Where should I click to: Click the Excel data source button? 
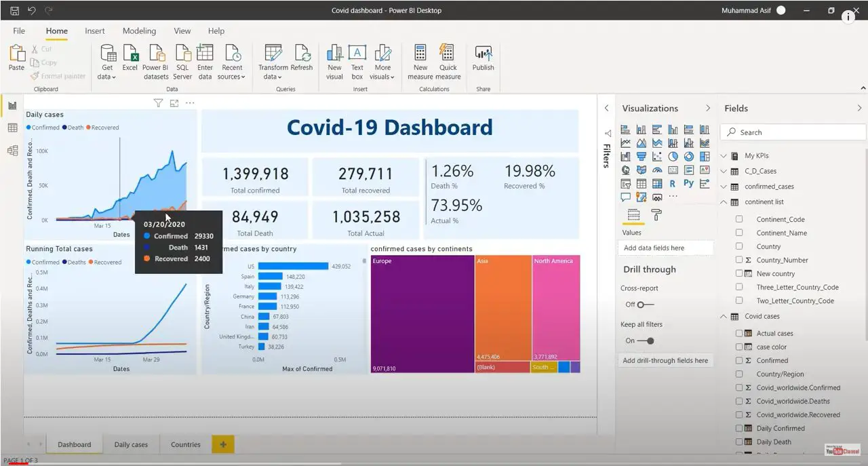130,59
